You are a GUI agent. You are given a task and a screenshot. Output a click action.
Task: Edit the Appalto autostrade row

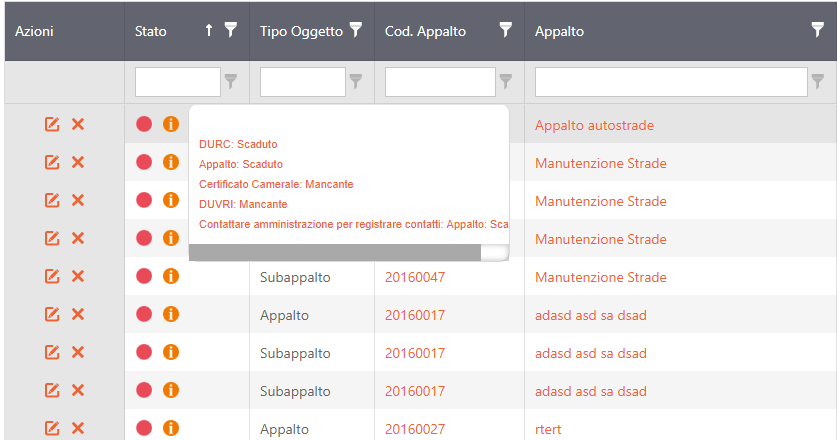point(52,124)
